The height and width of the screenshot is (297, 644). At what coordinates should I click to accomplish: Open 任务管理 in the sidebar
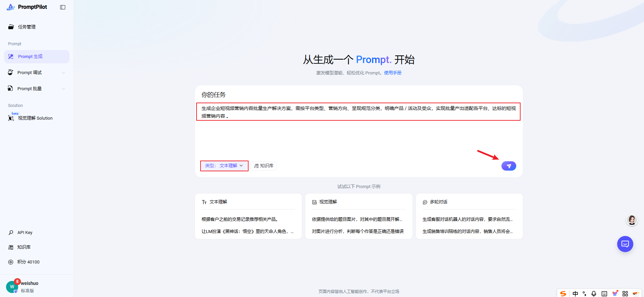pos(37,27)
